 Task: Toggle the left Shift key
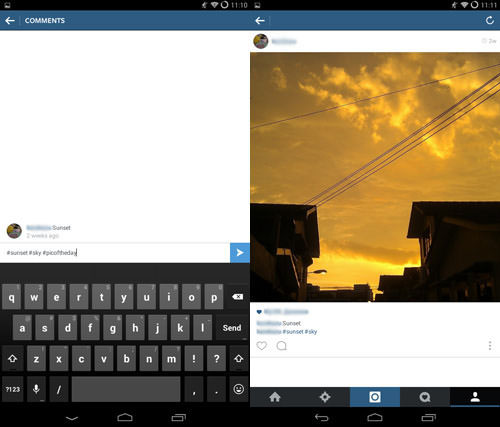tap(13, 359)
